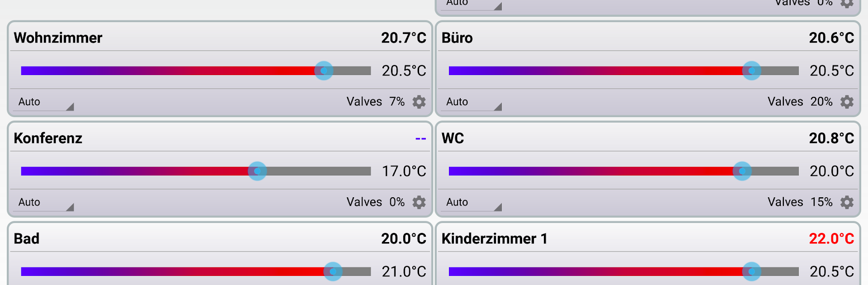The height and width of the screenshot is (285, 868).
Task: Click the Konferenz slider handle
Action: [x=257, y=171]
